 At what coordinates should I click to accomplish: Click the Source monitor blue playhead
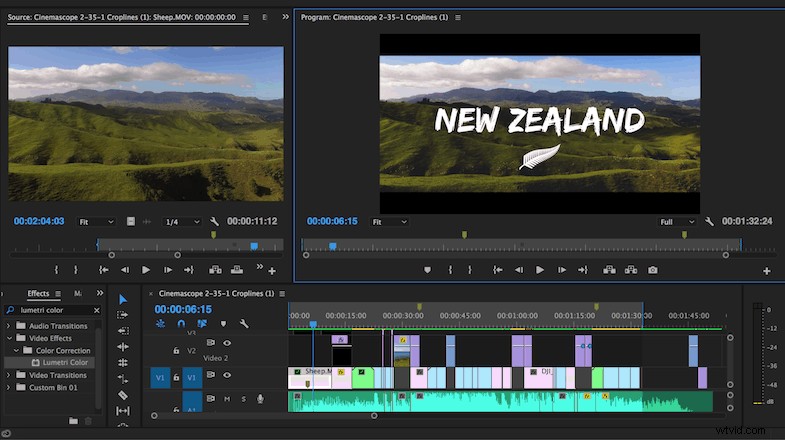click(254, 246)
